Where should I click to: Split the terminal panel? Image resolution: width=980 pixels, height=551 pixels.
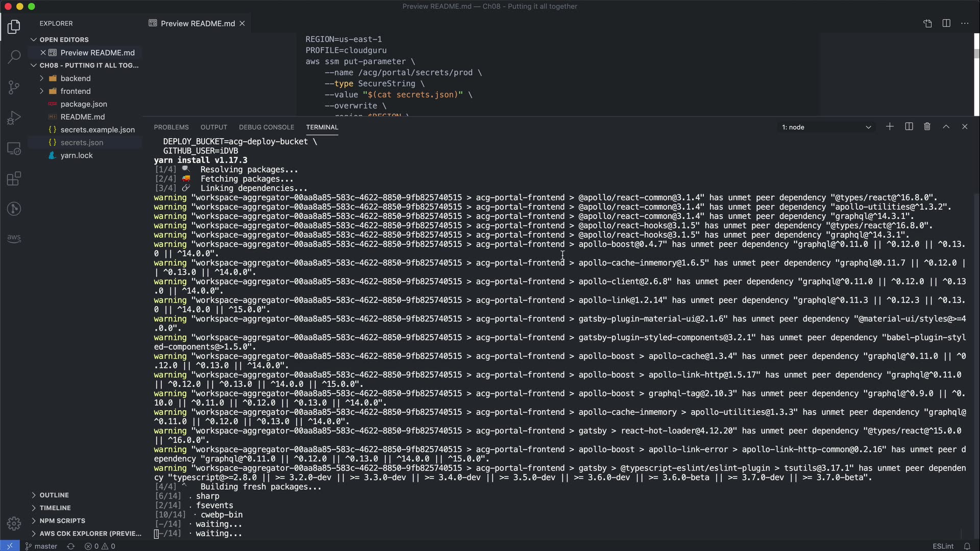(909, 127)
